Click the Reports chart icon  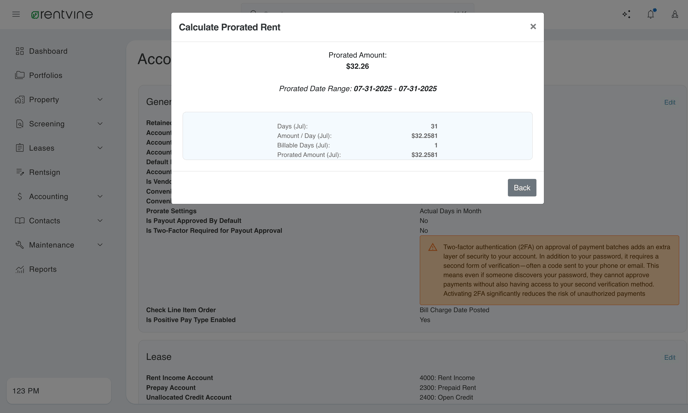tap(19, 269)
